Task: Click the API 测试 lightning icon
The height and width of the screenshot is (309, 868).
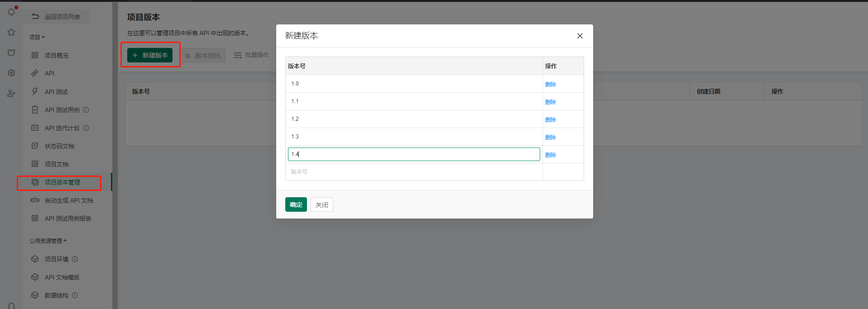Action: click(x=35, y=91)
